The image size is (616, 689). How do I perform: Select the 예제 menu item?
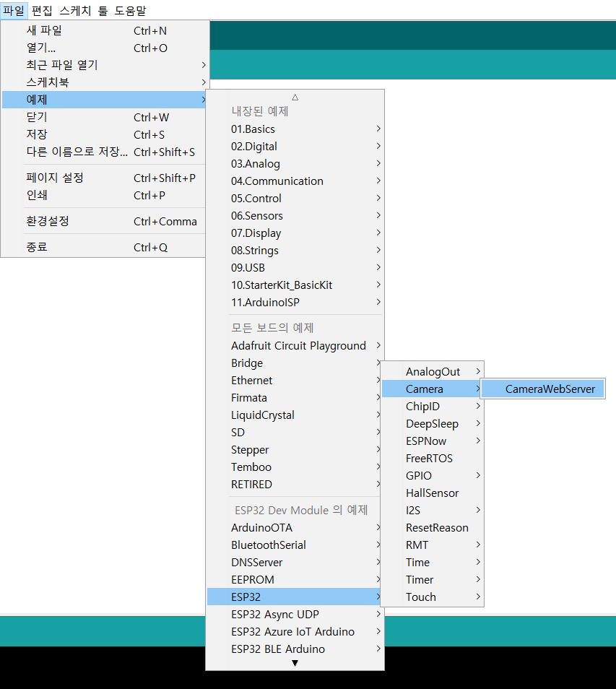104,100
